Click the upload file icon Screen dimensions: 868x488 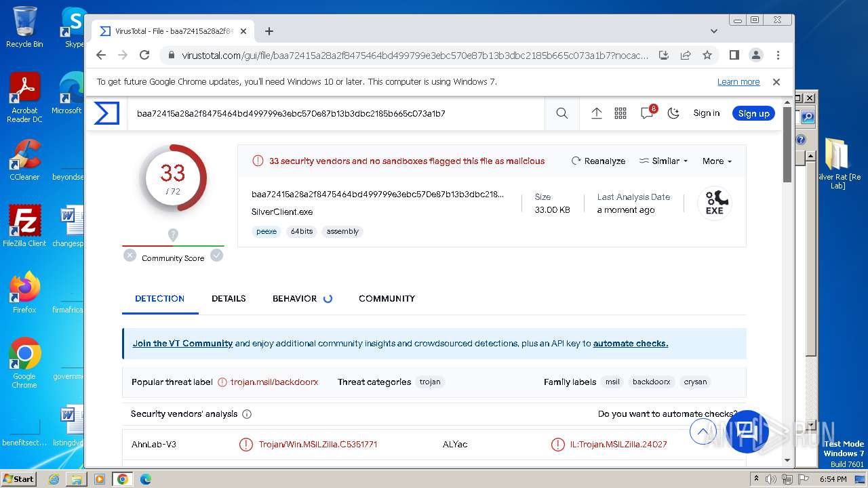[597, 113]
